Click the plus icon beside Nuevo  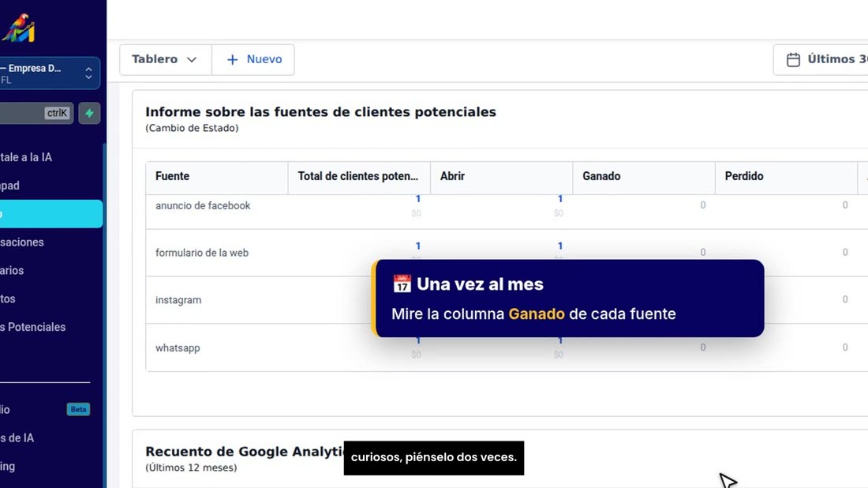click(x=233, y=60)
